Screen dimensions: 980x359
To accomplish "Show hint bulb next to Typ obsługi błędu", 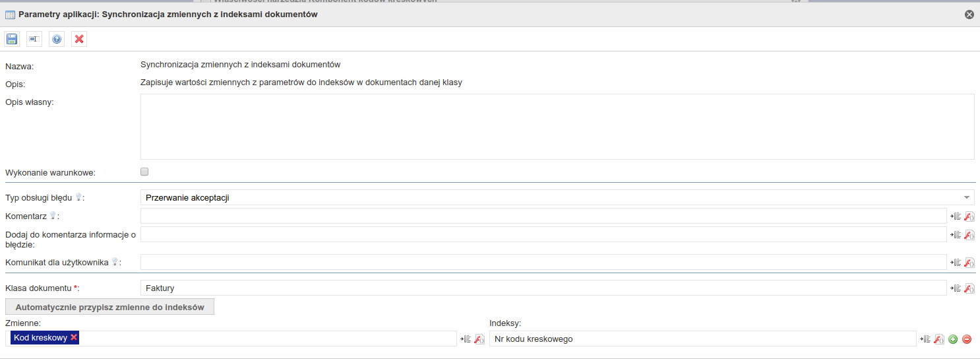I will pyautogui.click(x=78, y=197).
